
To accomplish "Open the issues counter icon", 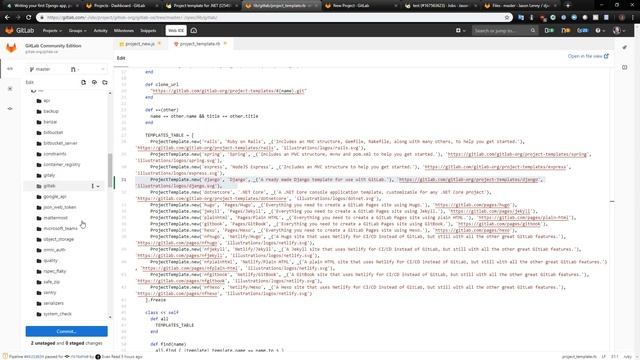I will (x=549, y=31).
